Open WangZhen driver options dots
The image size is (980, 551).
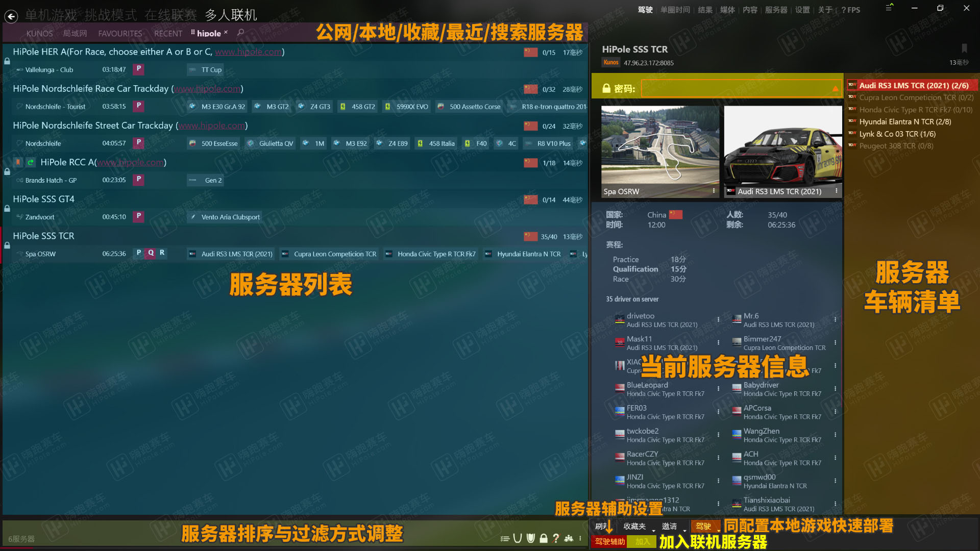click(x=836, y=435)
